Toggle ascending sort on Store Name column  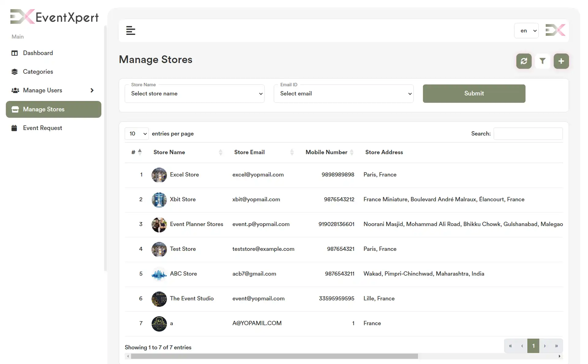221,152
